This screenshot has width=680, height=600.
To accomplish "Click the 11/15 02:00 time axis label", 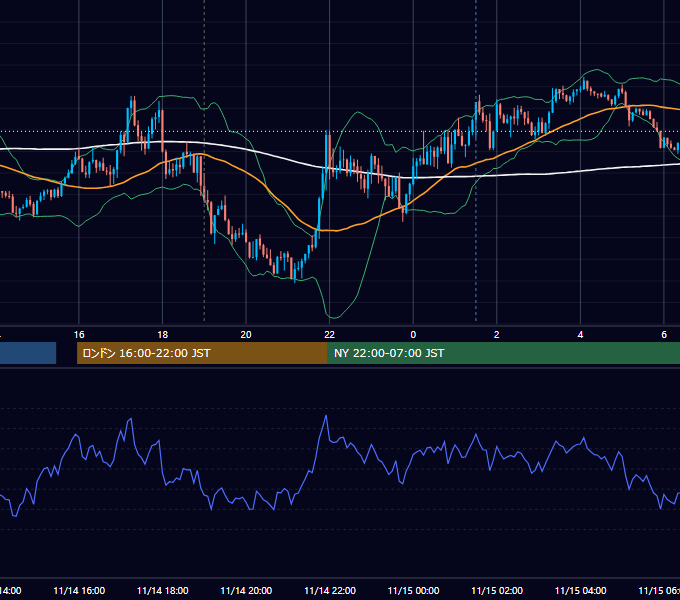I will [497, 590].
